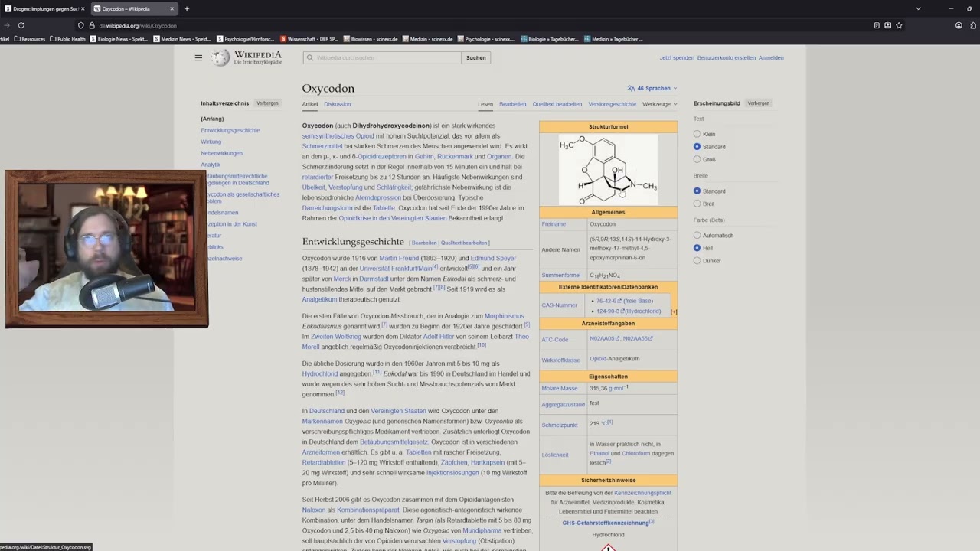Open the N02AA05 ATC-Code link

pyautogui.click(x=604, y=338)
